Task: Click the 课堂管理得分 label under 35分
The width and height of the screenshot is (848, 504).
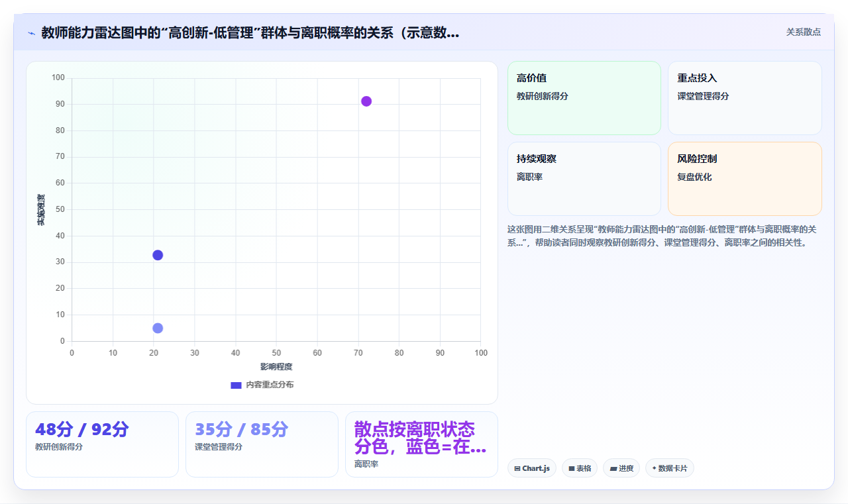Action: [x=219, y=447]
